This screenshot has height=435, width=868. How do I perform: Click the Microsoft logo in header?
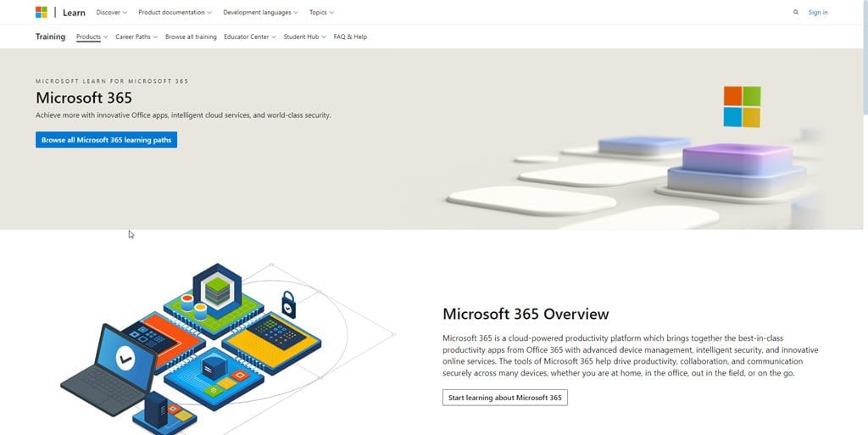pos(42,12)
